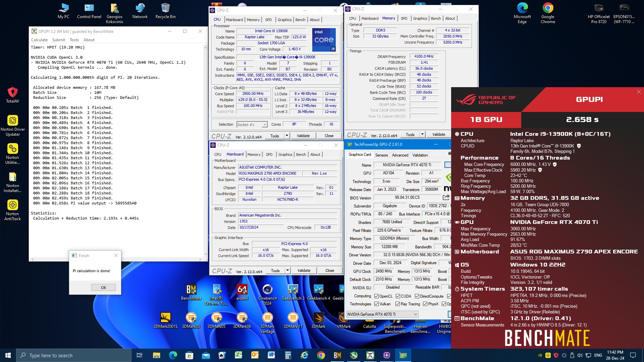Click OK in the Finish dialog
Image resolution: width=644 pixels, height=362 pixels.
coord(103,288)
